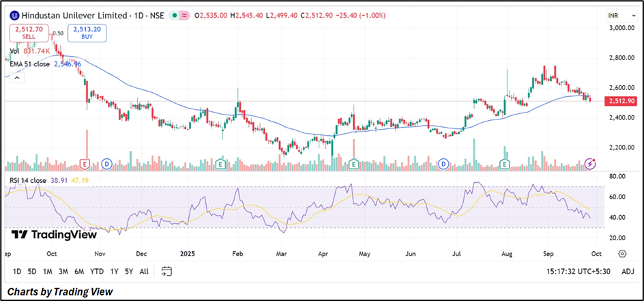
Task: Click the RSI average value 47.19
Action: tap(80, 180)
